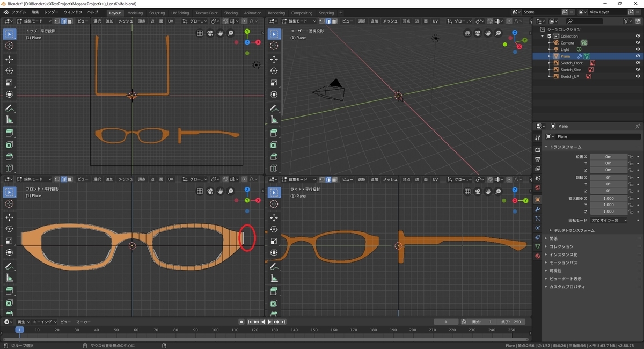This screenshot has height=349, width=644.
Task: Enable vertex select mode in top viewport
Action: point(56,21)
